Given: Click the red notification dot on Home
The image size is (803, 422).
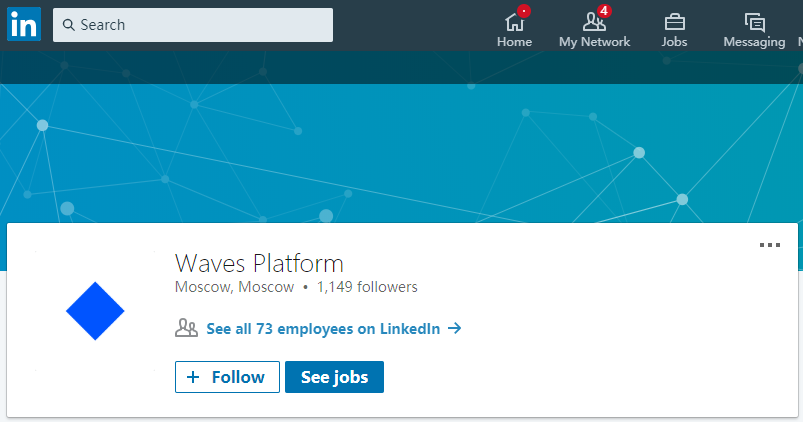Looking at the screenshot, I should click(x=524, y=11).
